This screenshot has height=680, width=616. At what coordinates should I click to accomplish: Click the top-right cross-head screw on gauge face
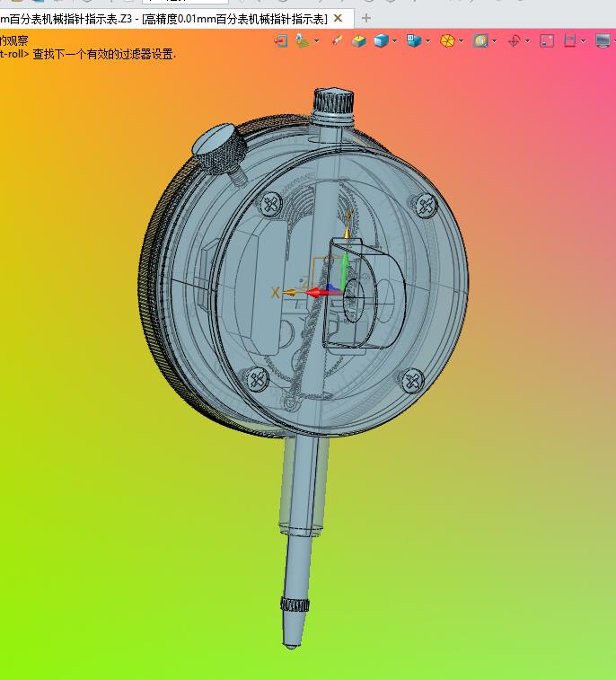tap(426, 206)
